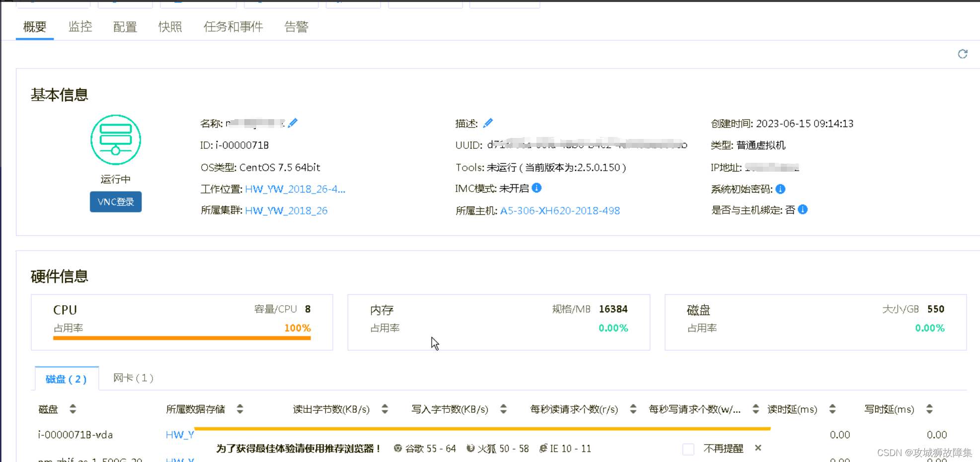This screenshot has width=980, height=462.
Task: Check the 不再提醒 checkbox
Action: 688,449
